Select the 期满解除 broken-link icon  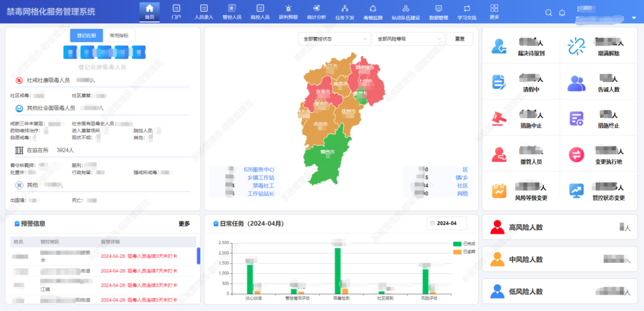pos(577,46)
